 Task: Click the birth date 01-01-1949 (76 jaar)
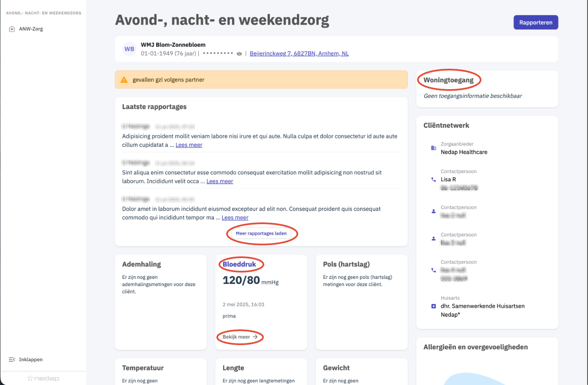point(168,53)
